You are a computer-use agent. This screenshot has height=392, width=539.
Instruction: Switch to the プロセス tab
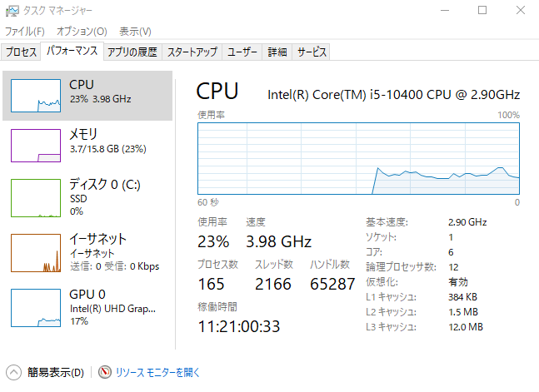coord(21,52)
